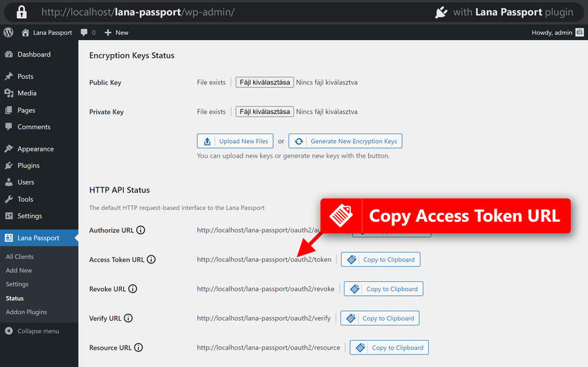
Task: Click the Appearance paintbrush icon
Action: [x=9, y=149]
